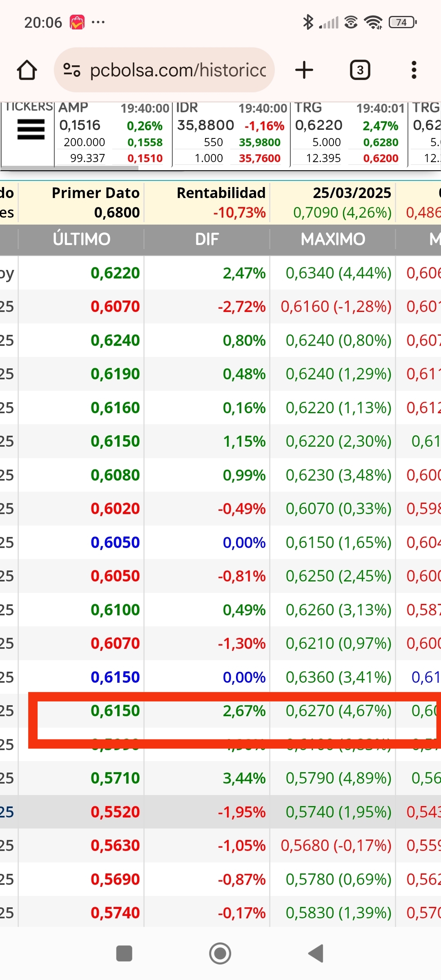Click DIF column header

point(207,239)
